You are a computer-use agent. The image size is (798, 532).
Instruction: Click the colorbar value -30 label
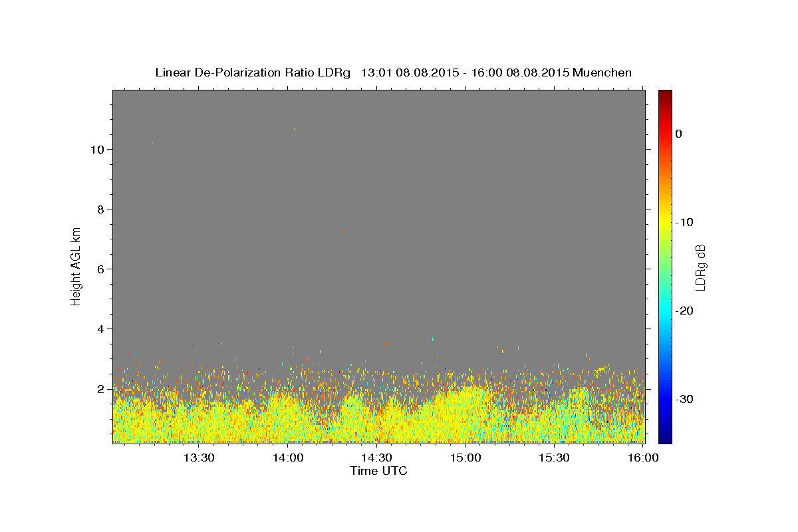685,399
